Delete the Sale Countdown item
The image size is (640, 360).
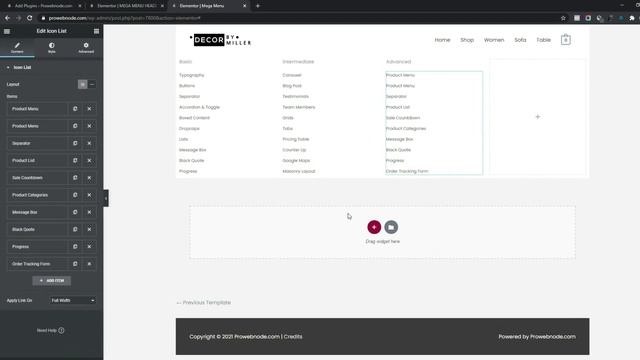[x=89, y=178]
